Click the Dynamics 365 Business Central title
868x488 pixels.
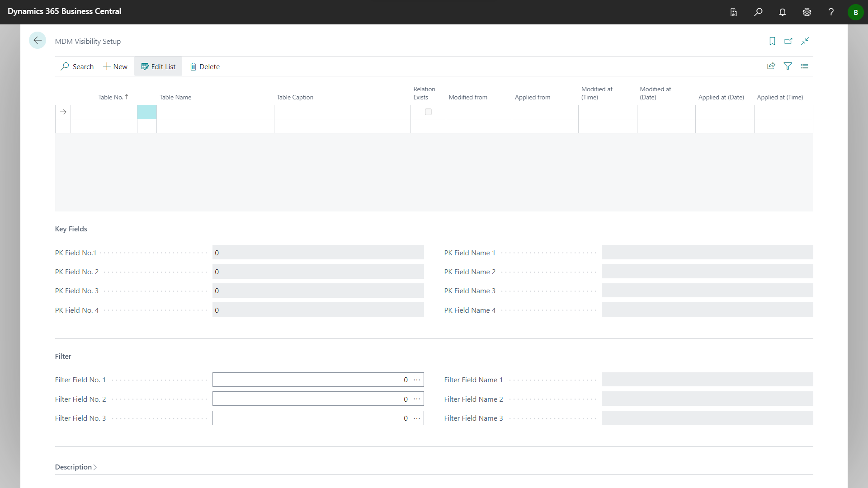64,11
